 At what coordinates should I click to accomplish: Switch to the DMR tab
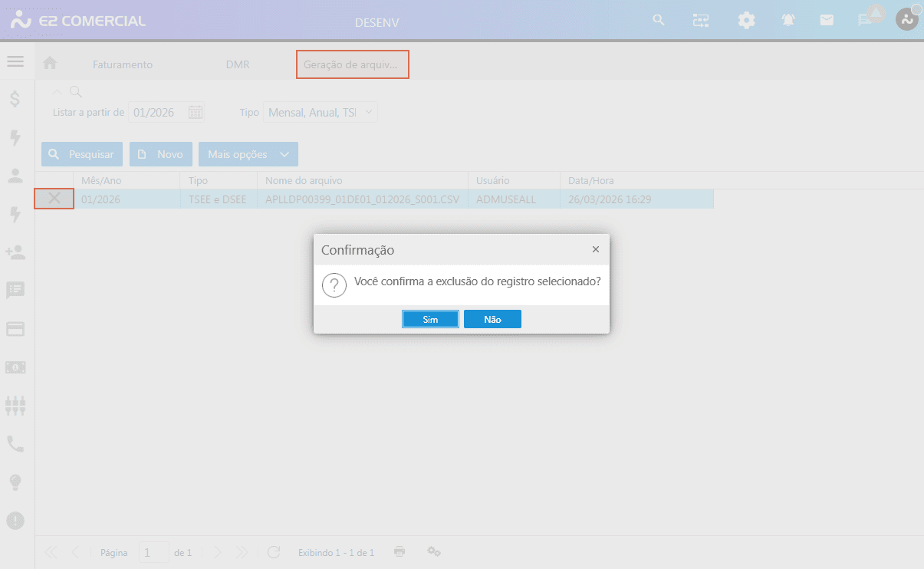[238, 64]
